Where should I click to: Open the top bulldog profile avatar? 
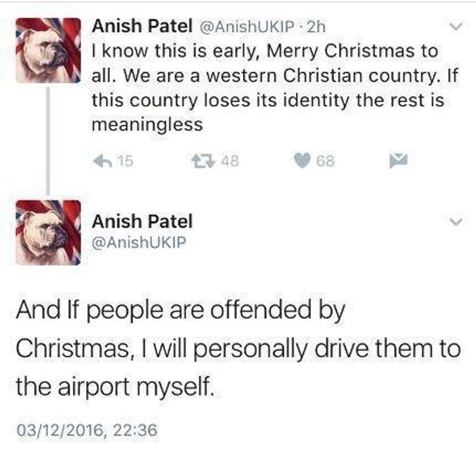coord(48,51)
